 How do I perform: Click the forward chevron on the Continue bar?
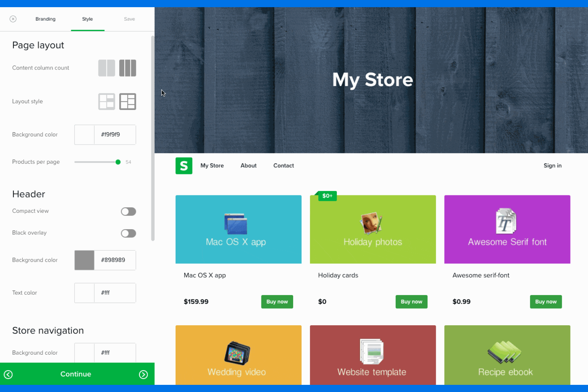(x=143, y=374)
